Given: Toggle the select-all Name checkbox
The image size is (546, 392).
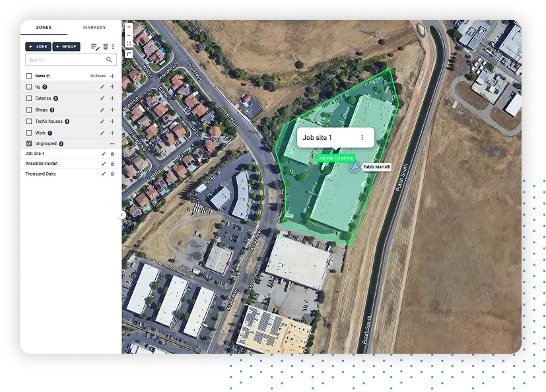Looking at the screenshot, I should coord(29,76).
